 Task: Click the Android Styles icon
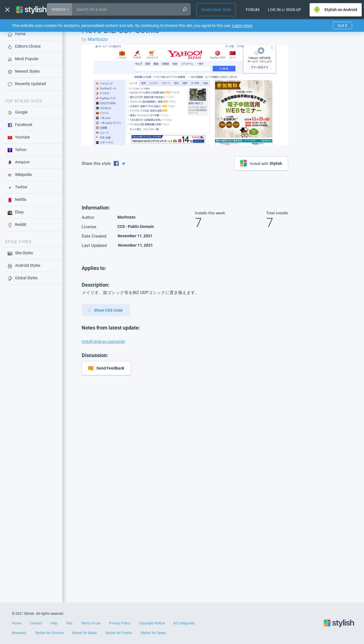coord(10,266)
